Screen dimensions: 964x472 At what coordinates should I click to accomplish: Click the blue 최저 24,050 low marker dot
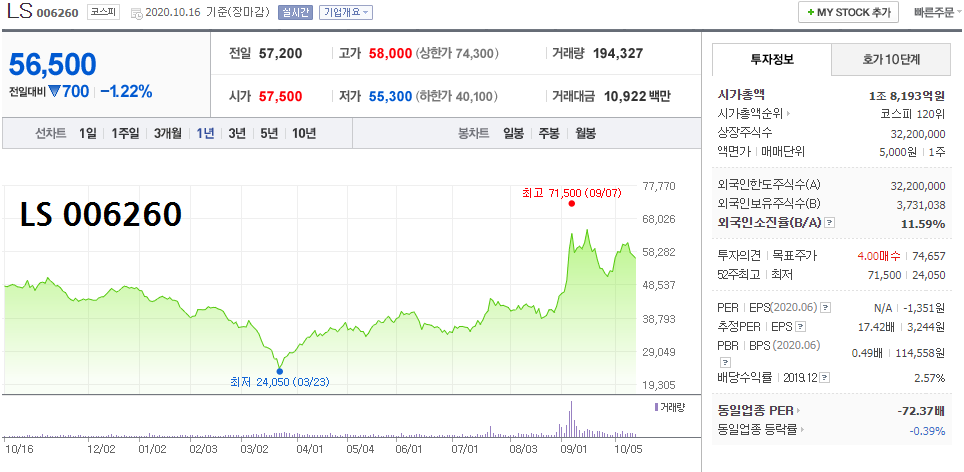pos(280,371)
